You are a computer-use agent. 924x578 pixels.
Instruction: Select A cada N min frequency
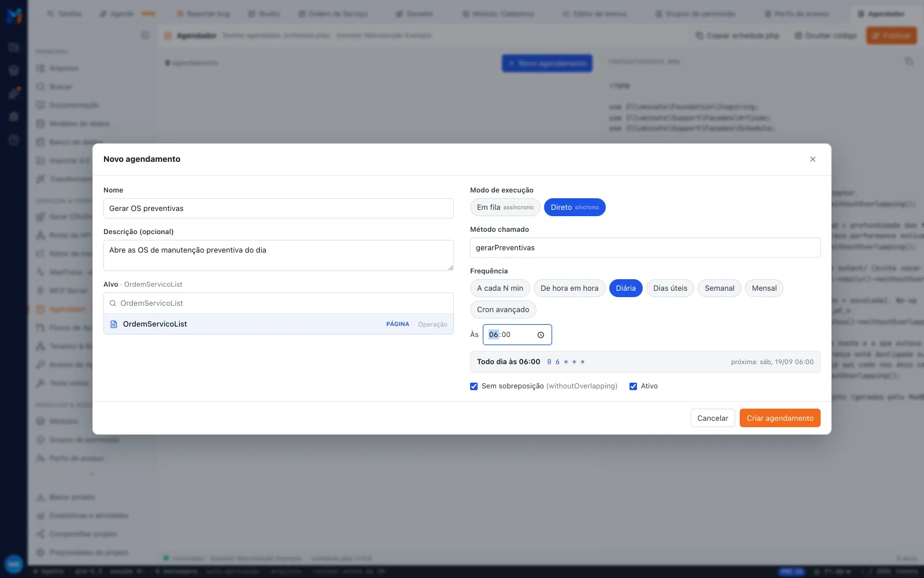click(500, 288)
